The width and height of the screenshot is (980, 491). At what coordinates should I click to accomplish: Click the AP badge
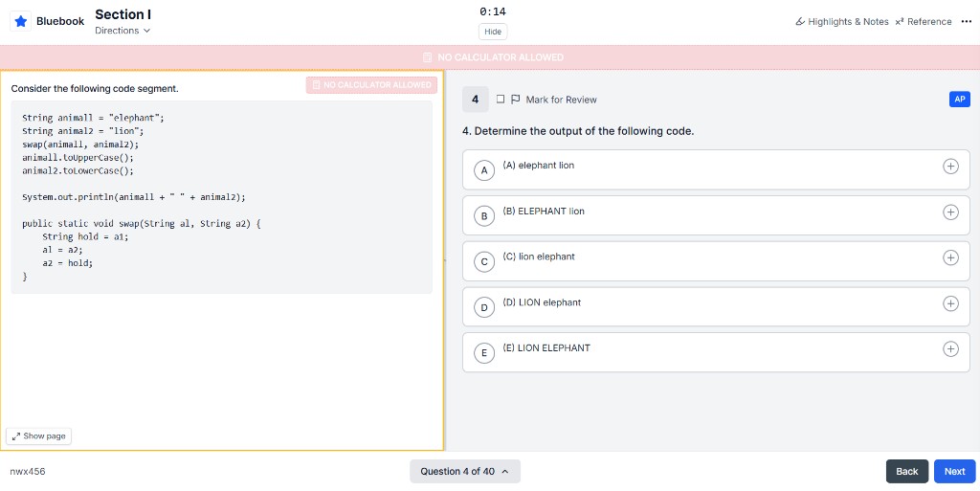point(959,100)
